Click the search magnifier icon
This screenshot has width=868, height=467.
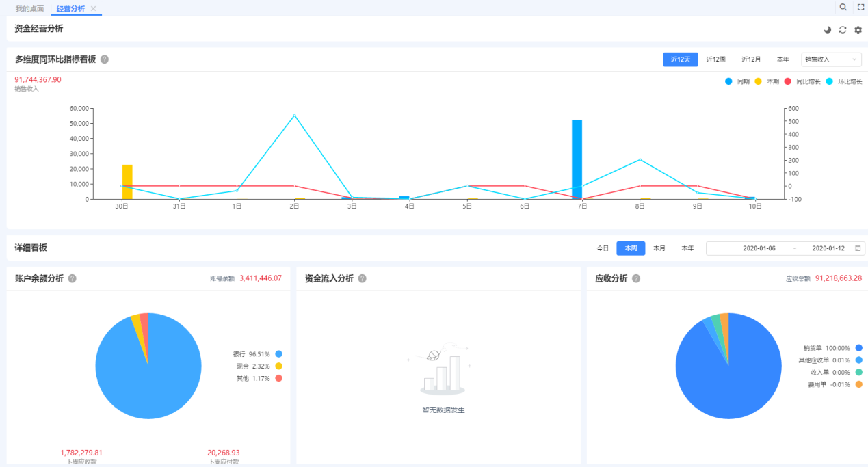[843, 7]
